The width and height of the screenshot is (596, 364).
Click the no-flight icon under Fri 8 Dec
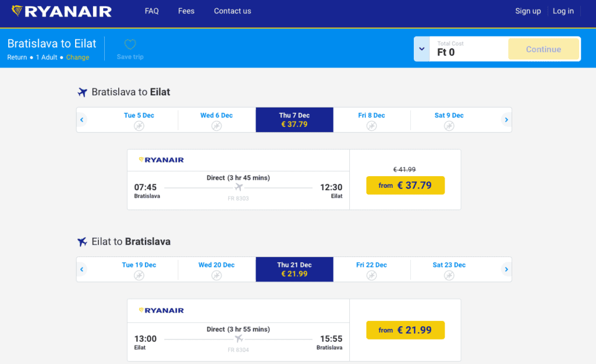[x=372, y=126]
